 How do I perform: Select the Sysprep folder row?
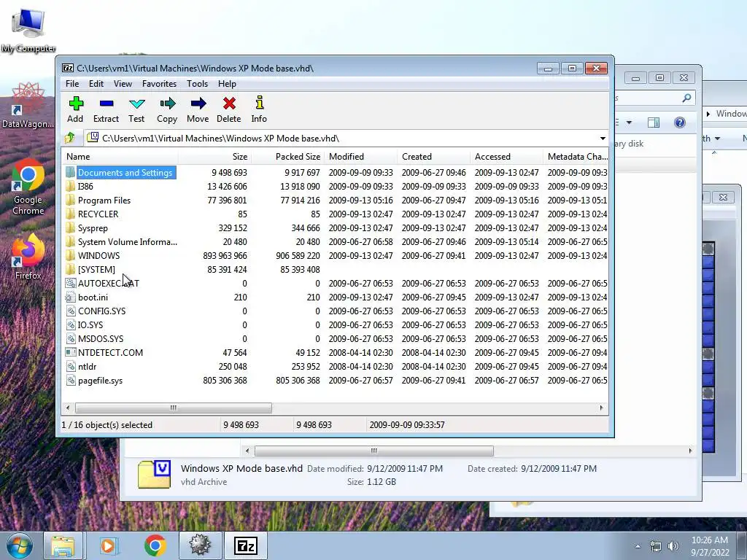click(x=336, y=228)
